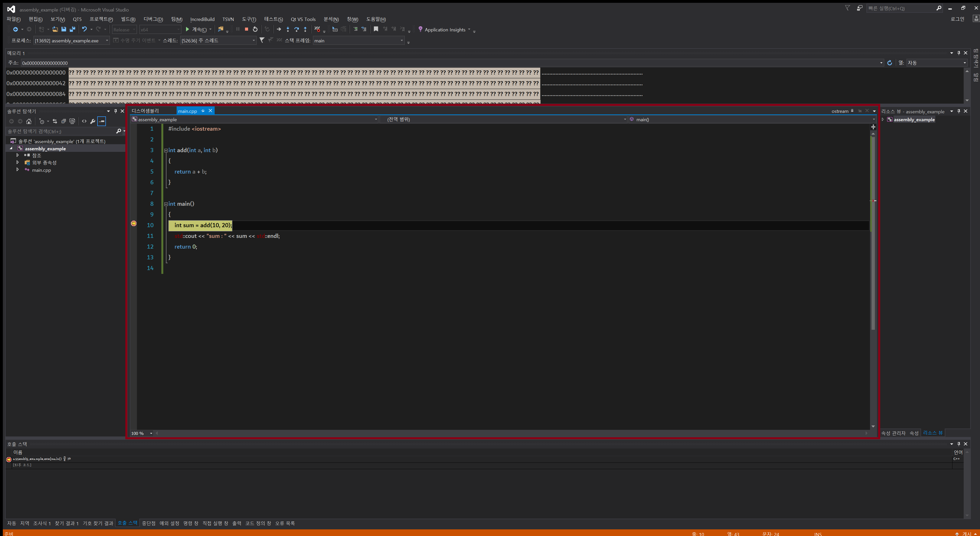This screenshot has width=980, height=536.
Task: Open the 디버그(D) menu
Action: click(153, 19)
